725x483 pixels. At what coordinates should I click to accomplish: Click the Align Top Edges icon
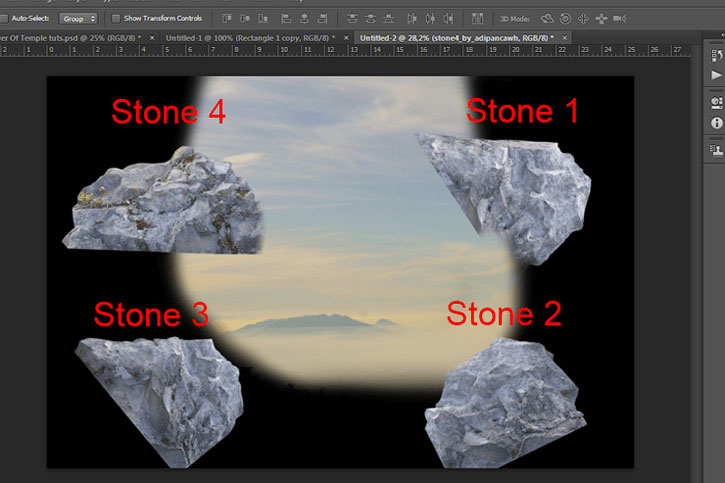pyautogui.click(x=227, y=18)
